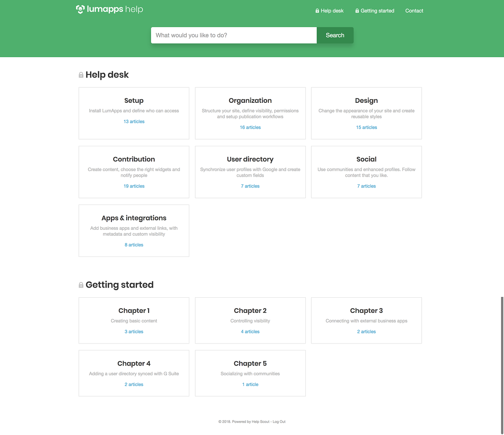Viewport: 504px width, 435px height.
Task: View the 16 articles under Organization
Action: pos(250,127)
